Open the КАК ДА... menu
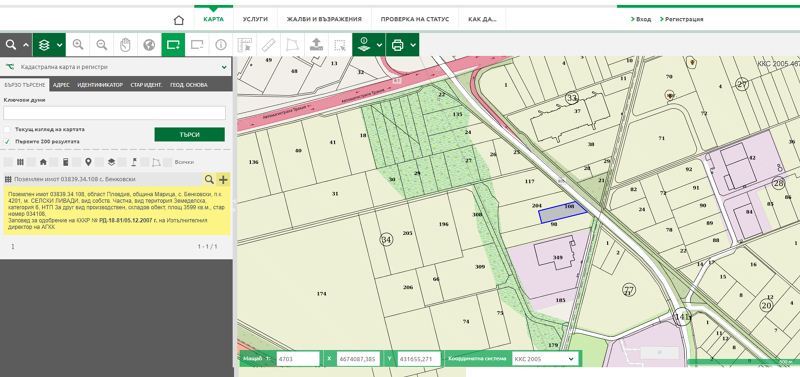Viewport: 800px width, 377px height. coord(482,19)
